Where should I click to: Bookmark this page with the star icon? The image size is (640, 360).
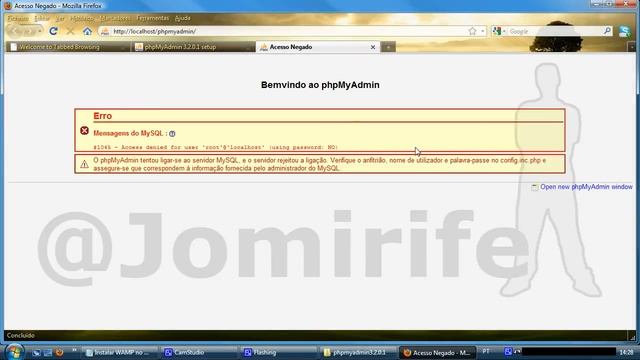(x=472, y=31)
